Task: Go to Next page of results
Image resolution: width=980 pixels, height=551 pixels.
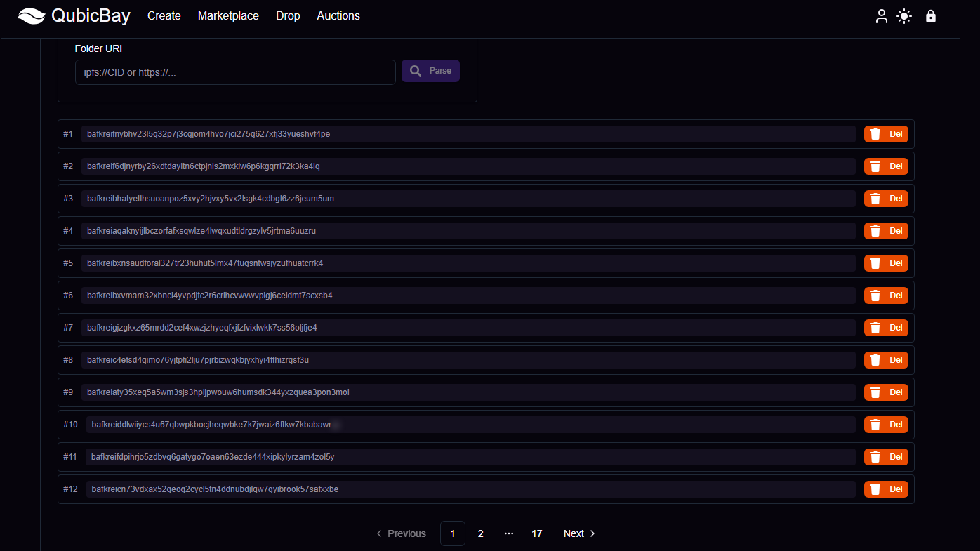Action: (579, 533)
